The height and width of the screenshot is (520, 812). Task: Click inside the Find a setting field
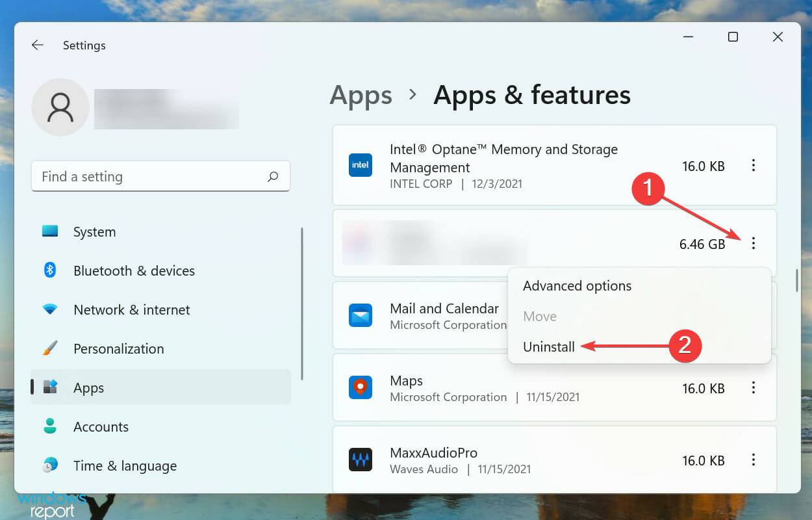[130, 176]
